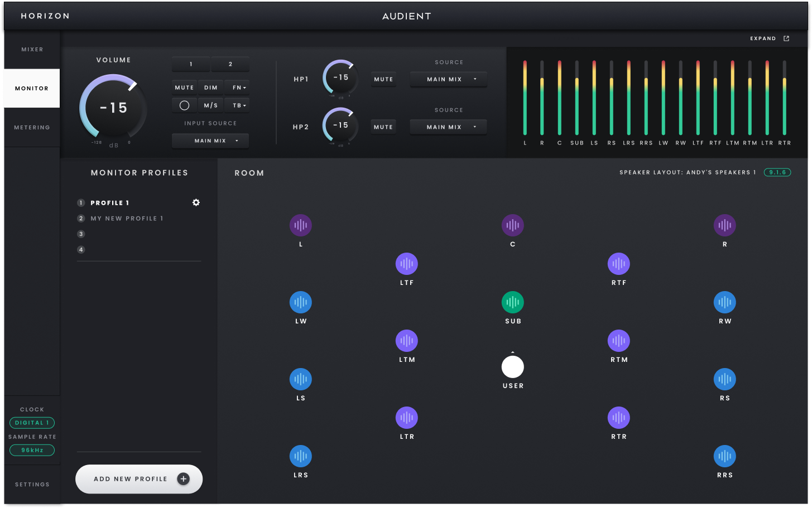Choose the RTM speaker icon
The height and width of the screenshot is (508, 812).
click(x=619, y=341)
